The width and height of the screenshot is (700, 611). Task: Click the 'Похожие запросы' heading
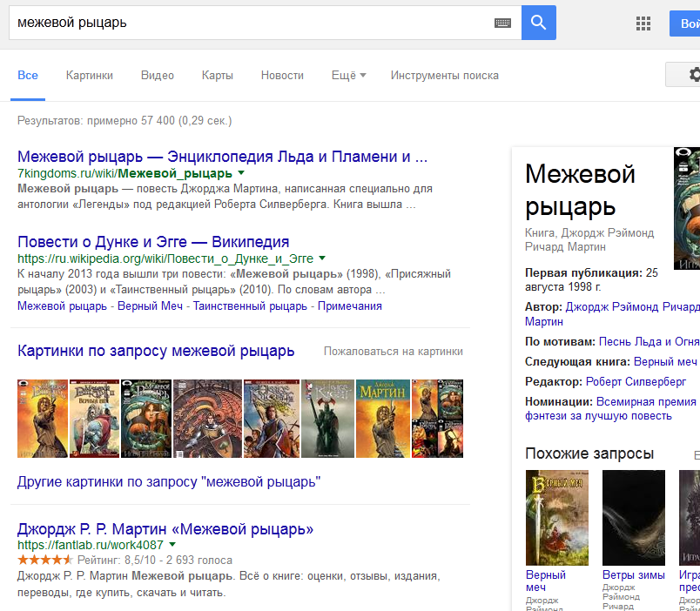pos(589,453)
